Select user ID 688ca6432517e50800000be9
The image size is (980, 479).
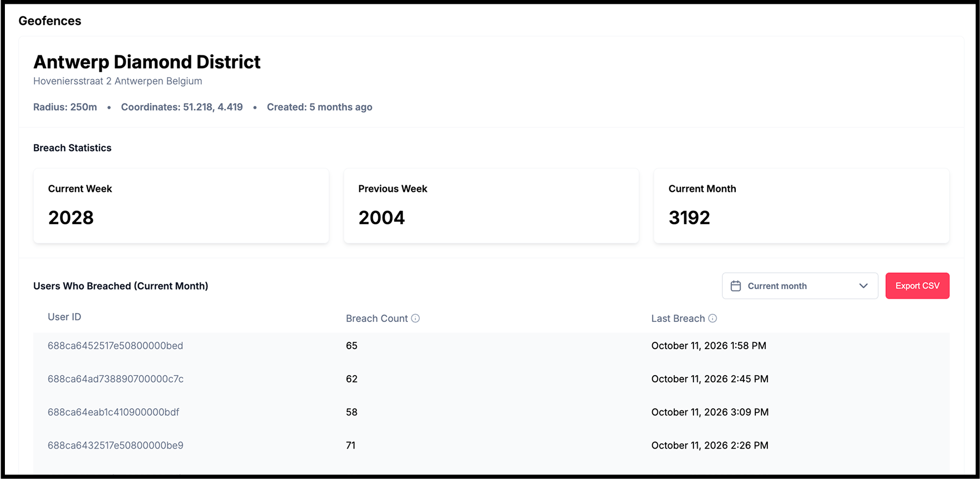(116, 445)
